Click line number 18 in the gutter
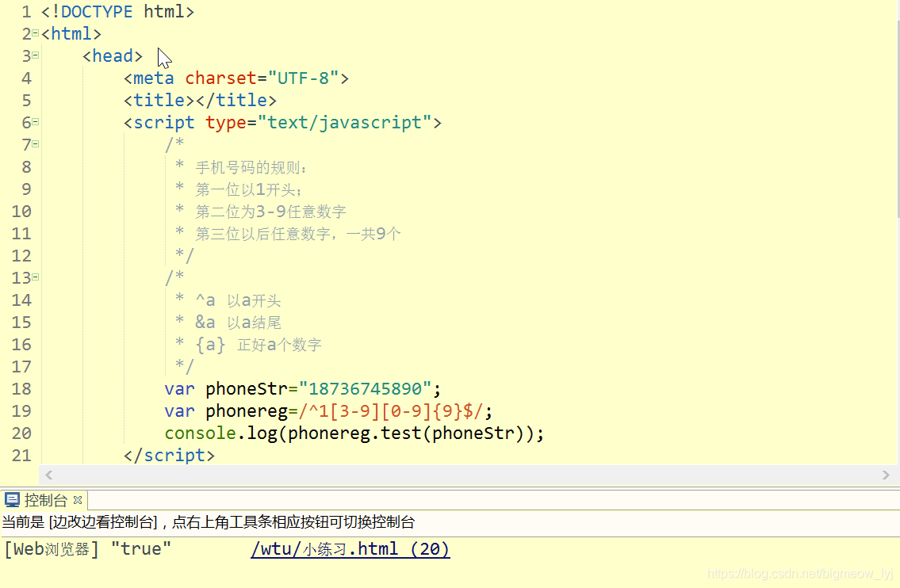Screen dimensions: 900x588 coord(21,389)
